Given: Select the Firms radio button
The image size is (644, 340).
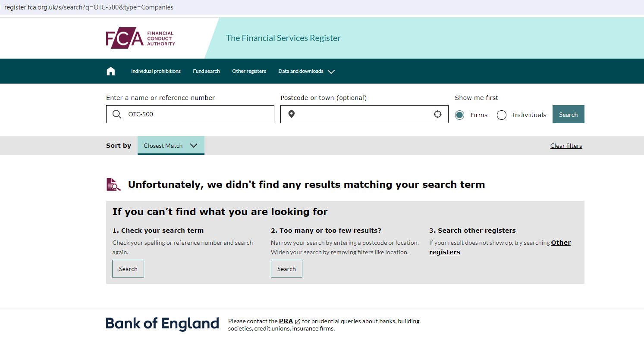Looking at the screenshot, I should point(460,115).
